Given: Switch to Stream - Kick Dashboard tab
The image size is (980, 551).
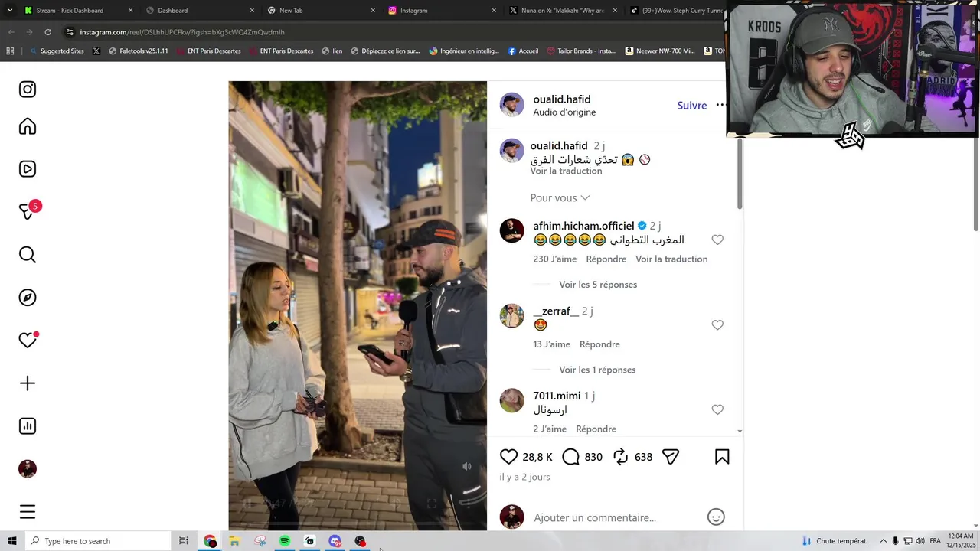Looking at the screenshot, I should tap(70, 11).
